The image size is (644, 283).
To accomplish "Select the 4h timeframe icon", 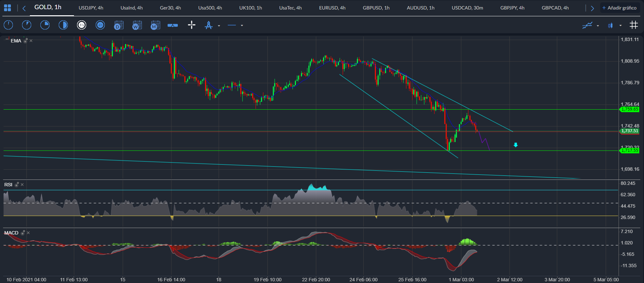I will (x=100, y=25).
